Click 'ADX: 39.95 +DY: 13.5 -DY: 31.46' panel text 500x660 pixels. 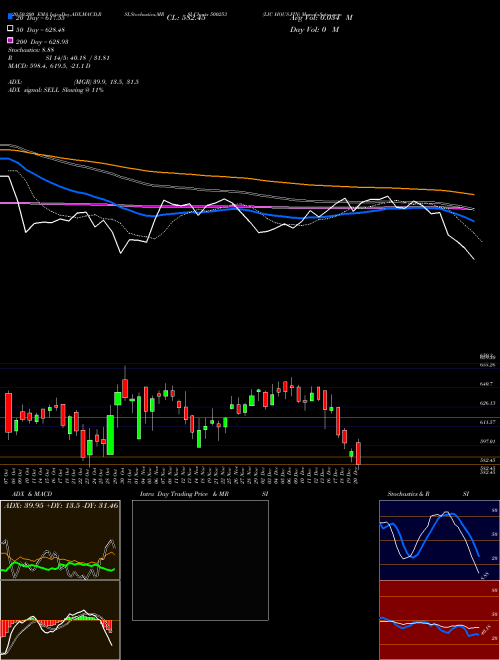pyautogui.click(x=61, y=505)
